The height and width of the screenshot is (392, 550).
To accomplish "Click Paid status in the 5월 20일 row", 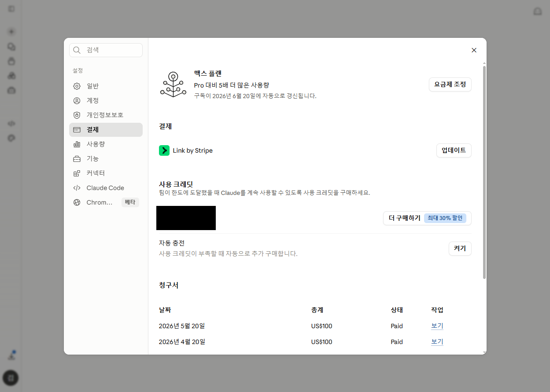I will click(397, 326).
